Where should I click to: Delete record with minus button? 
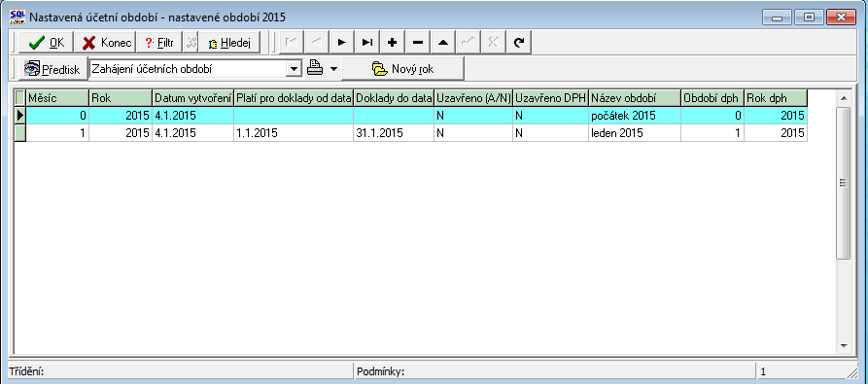point(418,42)
